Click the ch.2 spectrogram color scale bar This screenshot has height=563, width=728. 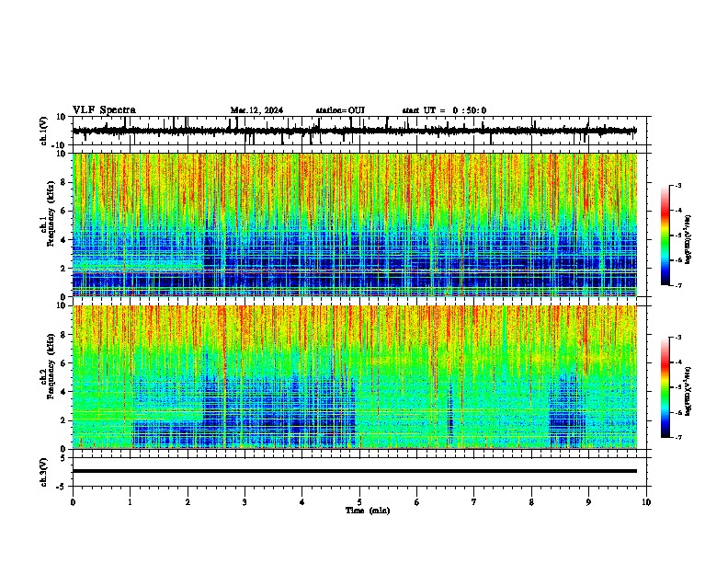[x=665, y=387]
